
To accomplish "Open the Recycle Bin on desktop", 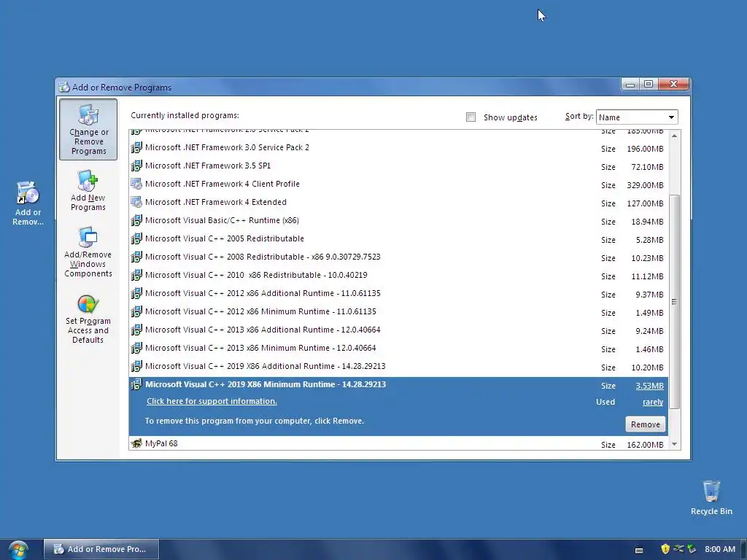I will point(711,497).
